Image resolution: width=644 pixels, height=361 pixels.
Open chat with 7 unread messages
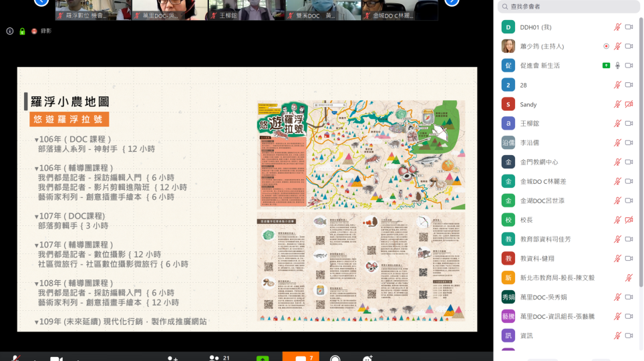pyautogui.click(x=300, y=357)
